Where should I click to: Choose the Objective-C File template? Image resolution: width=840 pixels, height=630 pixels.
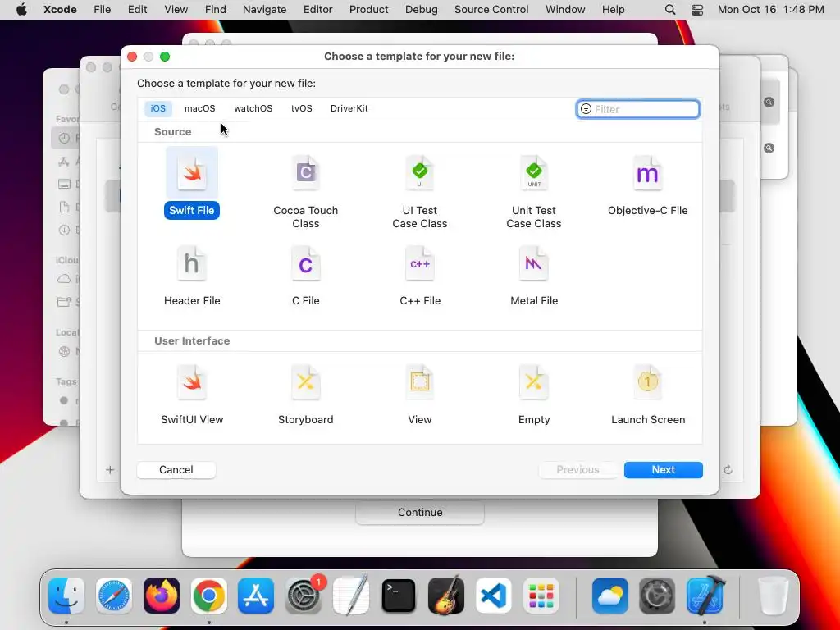[x=647, y=185]
